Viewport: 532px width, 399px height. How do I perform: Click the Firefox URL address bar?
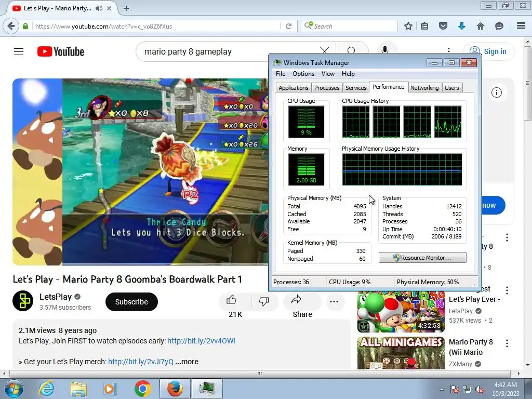[x=156, y=26]
